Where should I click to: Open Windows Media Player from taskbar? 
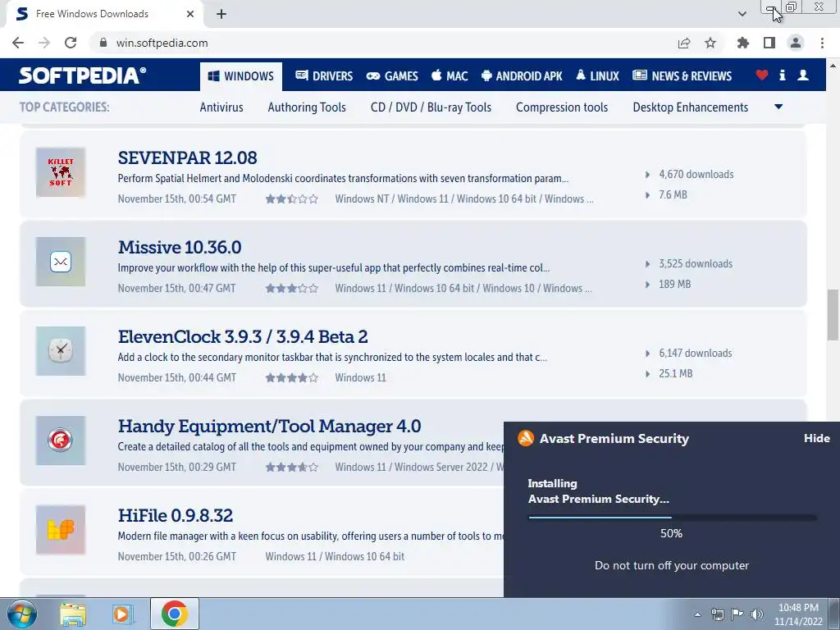pyautogui.click(x=122, y=614)
